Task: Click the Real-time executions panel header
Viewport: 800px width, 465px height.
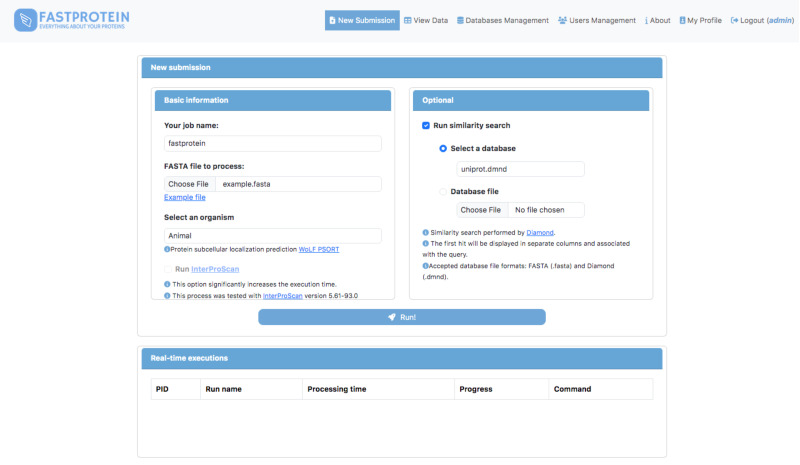Action: coord(402,358)
